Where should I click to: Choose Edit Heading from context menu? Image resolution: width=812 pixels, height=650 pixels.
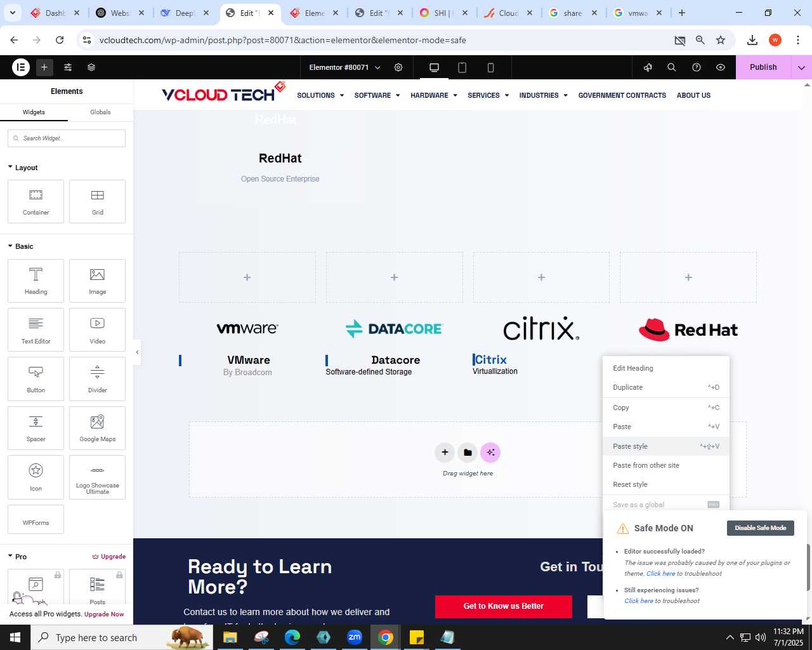click(666, 368)
